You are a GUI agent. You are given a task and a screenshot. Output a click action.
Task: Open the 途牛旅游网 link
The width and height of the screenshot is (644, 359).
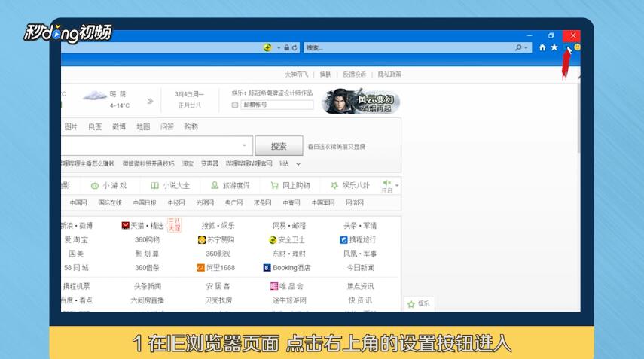[x=289, y=300]
